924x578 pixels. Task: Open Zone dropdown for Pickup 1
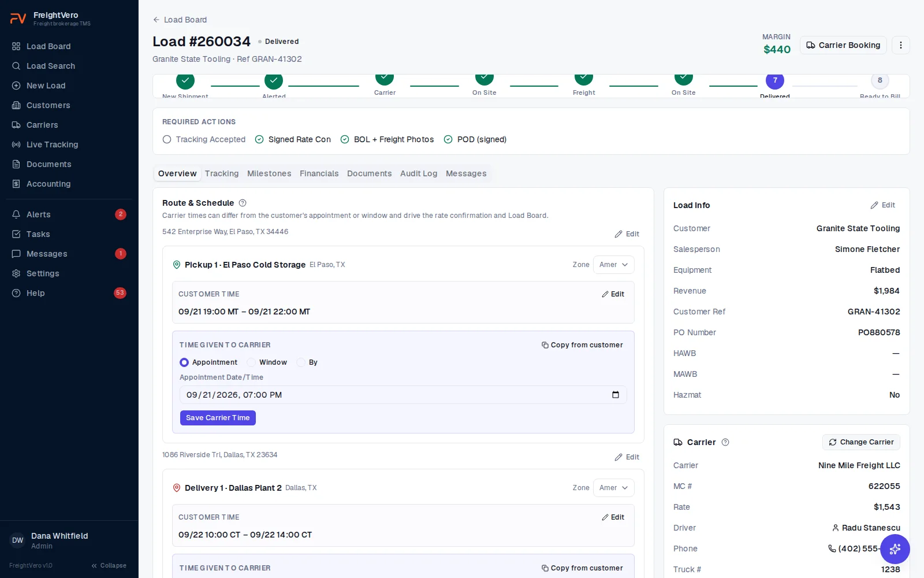coord(613,265)
